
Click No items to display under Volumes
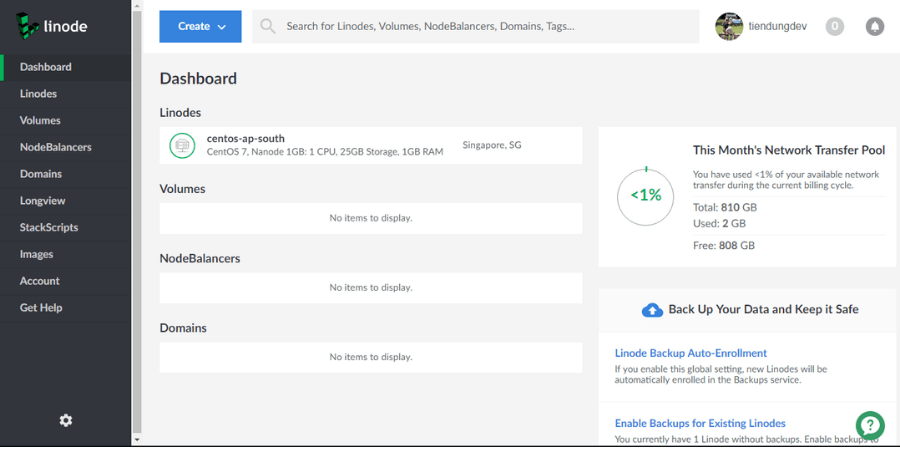click(371, 218)
